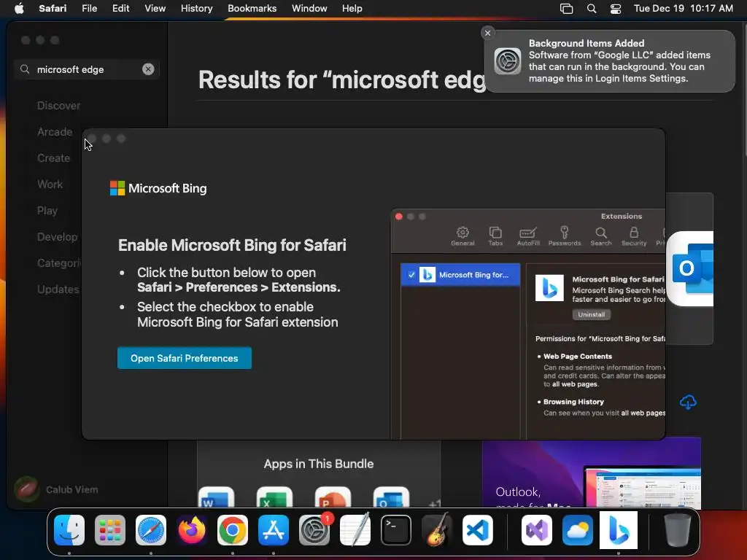Select Work in App Store sidebar

click(x=50, y=184)
